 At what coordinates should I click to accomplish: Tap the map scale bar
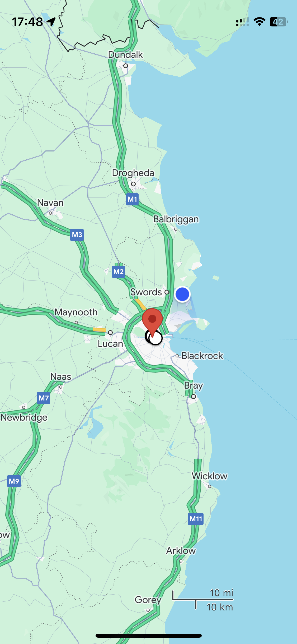point(203,600)
